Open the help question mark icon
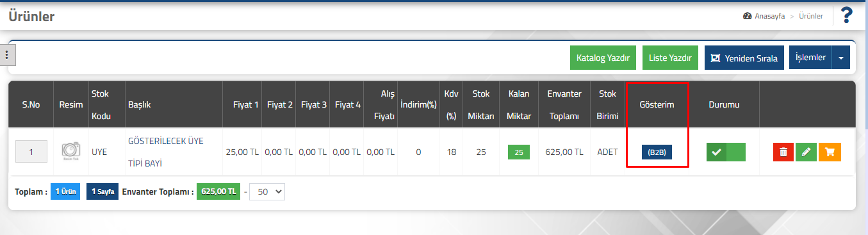The height and width of the screenshot is (235, 868). pos(847,15)
